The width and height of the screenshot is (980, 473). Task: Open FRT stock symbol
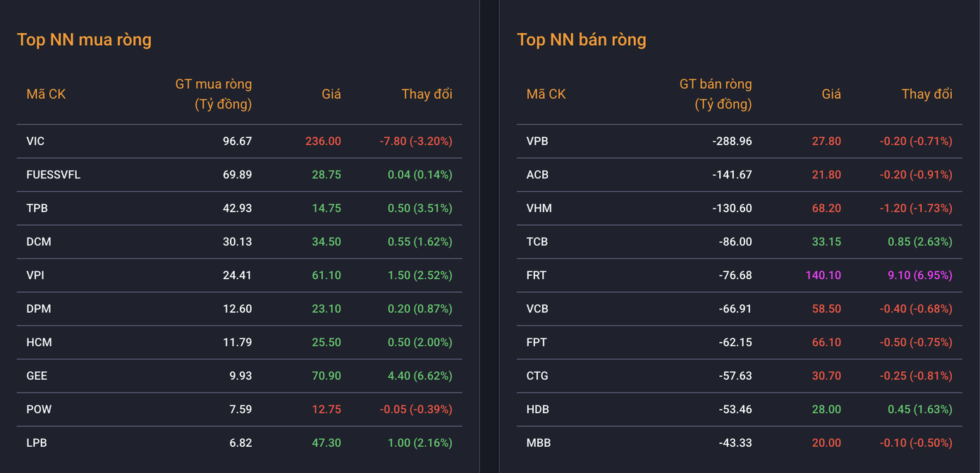point(536,275)
